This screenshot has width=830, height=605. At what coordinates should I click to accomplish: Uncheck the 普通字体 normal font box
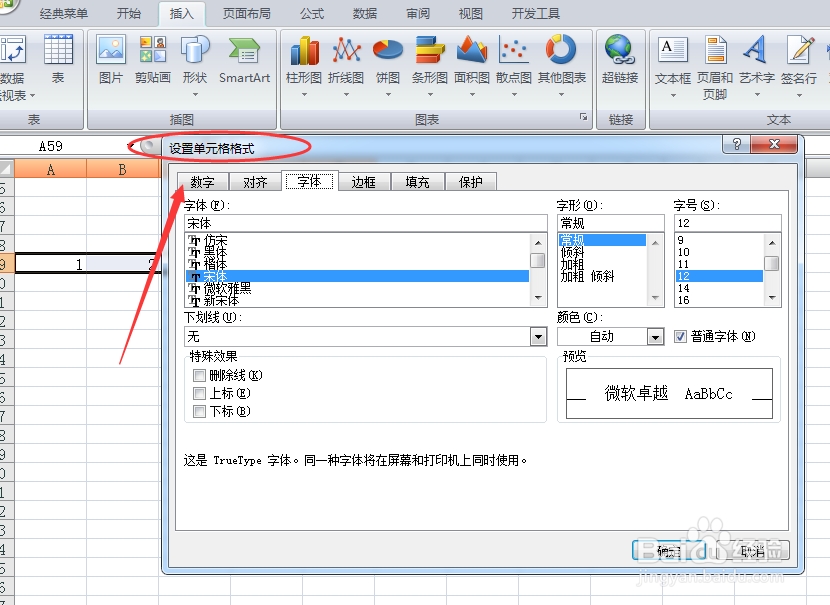pyautogui.click(x=681, y=337)
